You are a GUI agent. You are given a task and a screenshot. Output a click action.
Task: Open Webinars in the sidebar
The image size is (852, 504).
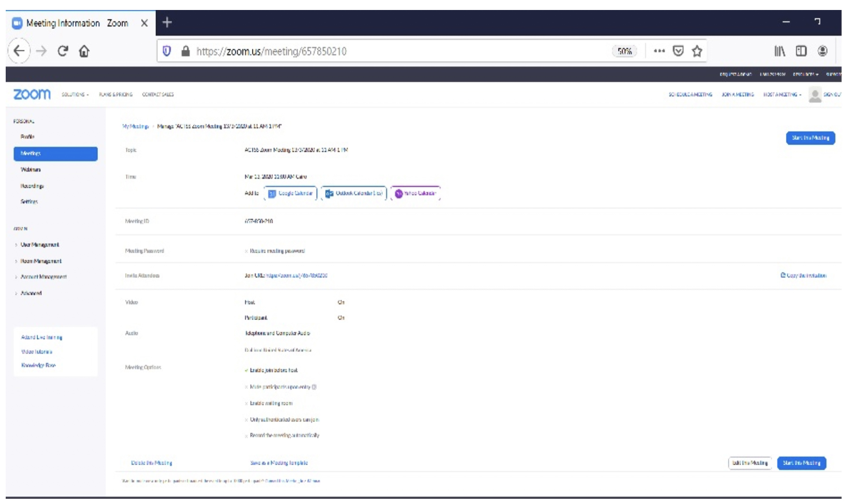click(30, 169)
